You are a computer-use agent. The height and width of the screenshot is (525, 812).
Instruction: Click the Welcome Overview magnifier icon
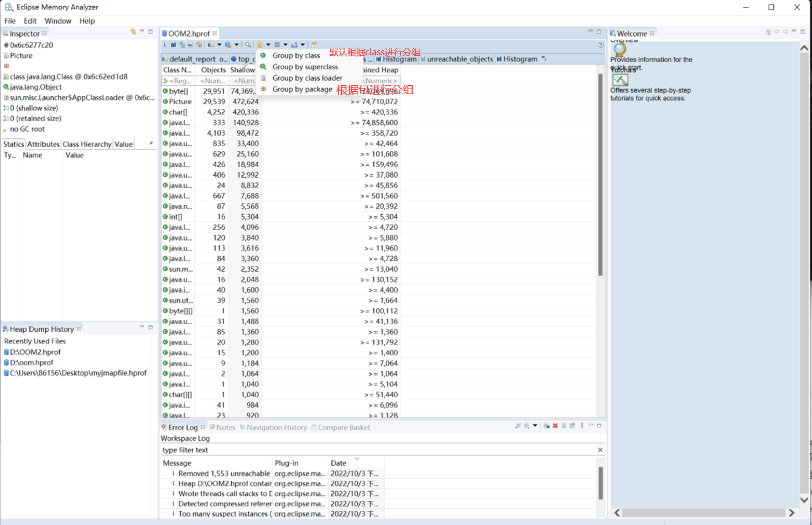tap(620, 49)
